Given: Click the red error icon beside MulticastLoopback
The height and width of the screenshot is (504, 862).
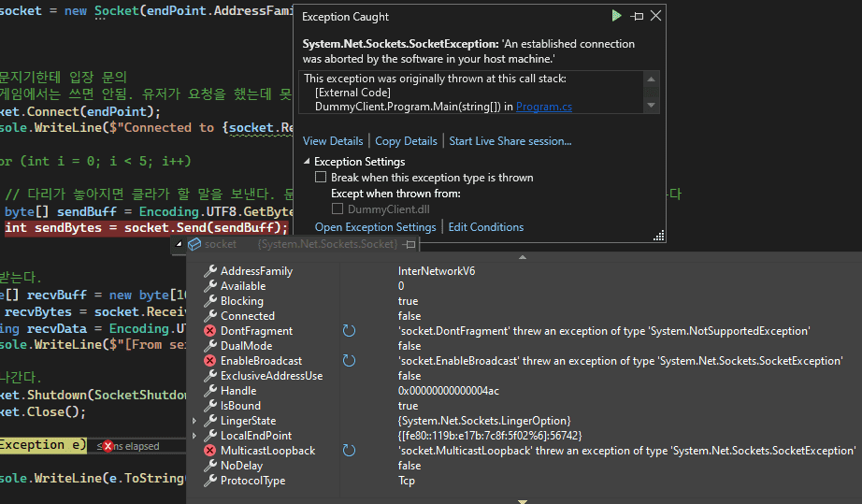Looking at the screenshot, I should (x=210, y=451).
